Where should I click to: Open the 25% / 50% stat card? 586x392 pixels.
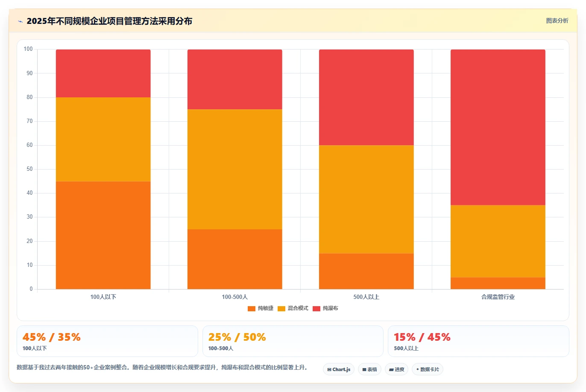click(x=293, y=341)
